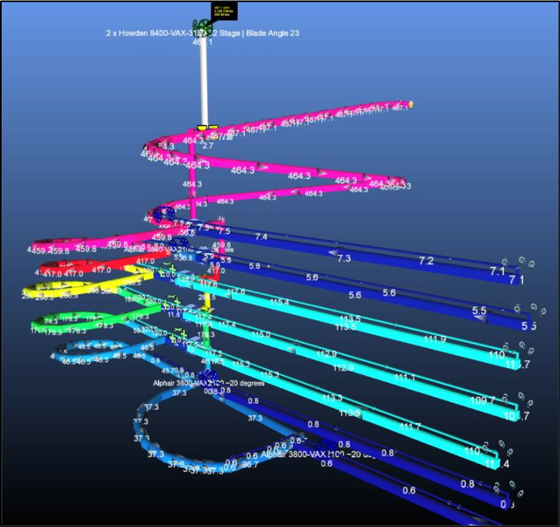This screenshot has width=560, height=527.
Task: Select the Howden 8400-VAX fan label text
Action: 202,33
